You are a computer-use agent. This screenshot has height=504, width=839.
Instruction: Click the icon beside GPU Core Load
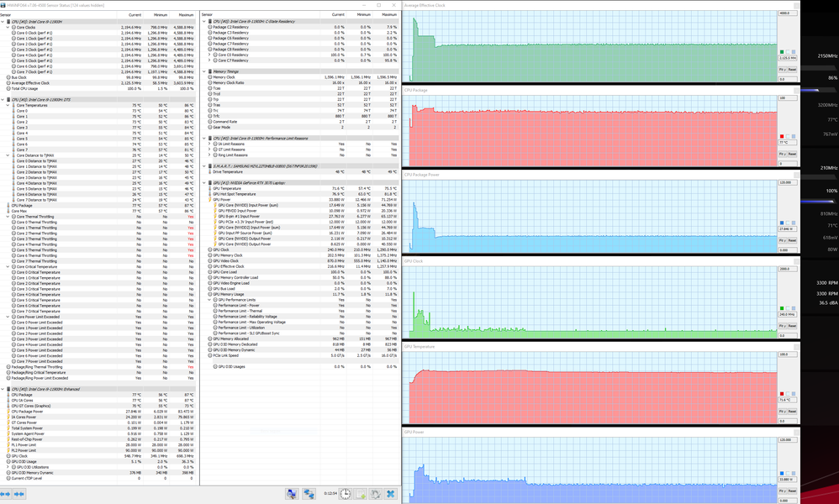point(210,272)
